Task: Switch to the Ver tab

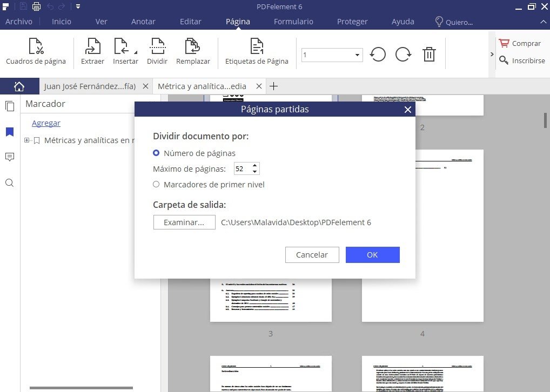Action: click(102, 22)
